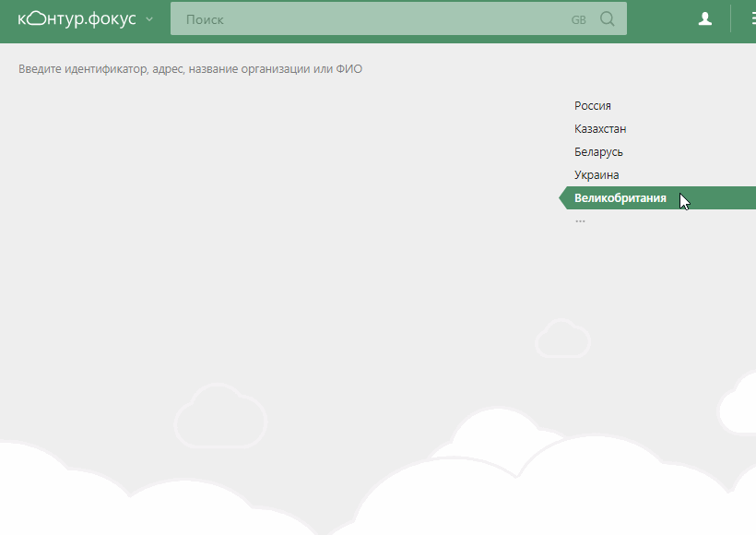Expand more countries via the ellipsis
The height and width of the screenshot is (535, 756).
pos(580,221)
